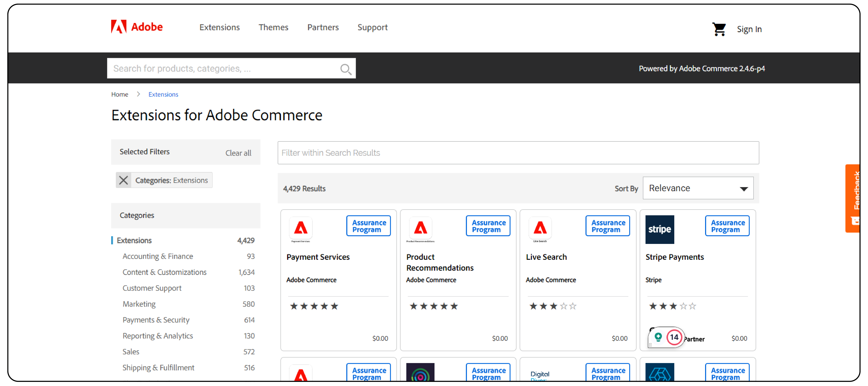
Task: Click the Stripe logo thumbnail
Action: pyautogui.click(x=659, y=229)
